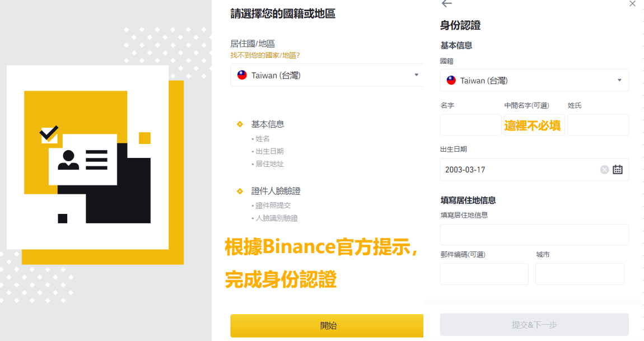Image resolution: width=644 pixels, height=341 pixels.
Task: Close the identity verification panel
Action: pyautogui.click(x=632, y=4)
